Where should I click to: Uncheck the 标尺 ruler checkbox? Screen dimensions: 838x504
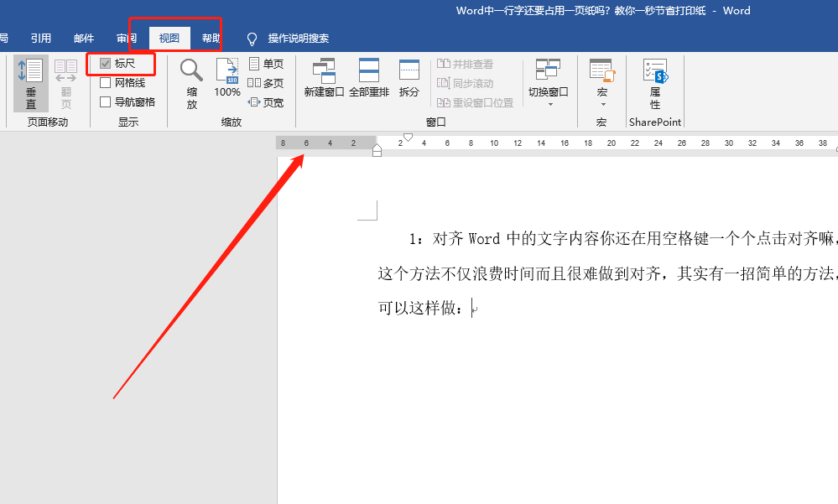point(106,63)
